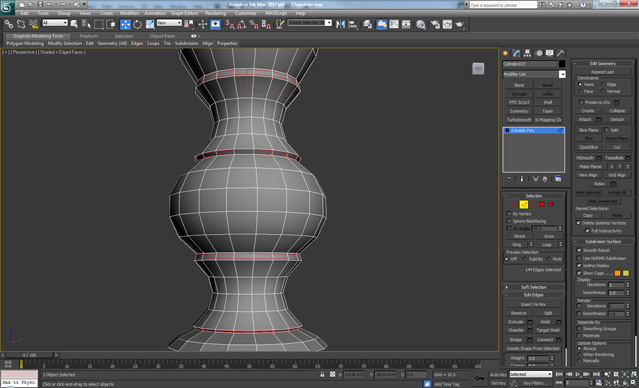Open the Modifier List dropdown
The width and height of the screenshot is (639, 388).
[534, 74]
